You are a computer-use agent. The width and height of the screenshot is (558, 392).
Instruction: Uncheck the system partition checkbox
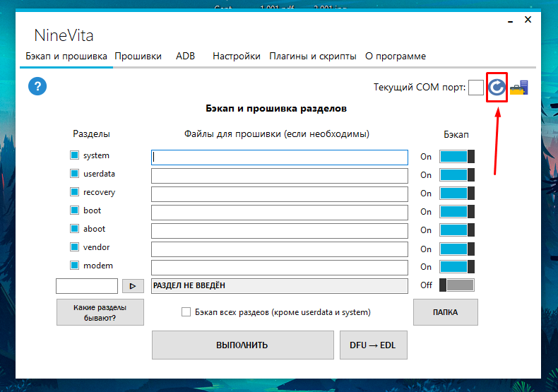74,155
